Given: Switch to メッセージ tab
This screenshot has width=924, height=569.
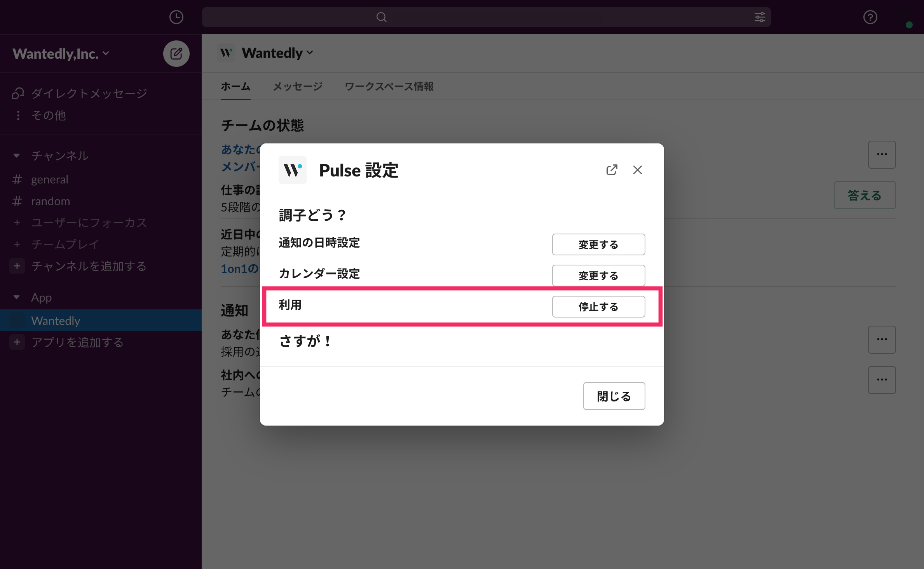Looking at the screenshot, I should pyautogui.click(x=298, y=86).
